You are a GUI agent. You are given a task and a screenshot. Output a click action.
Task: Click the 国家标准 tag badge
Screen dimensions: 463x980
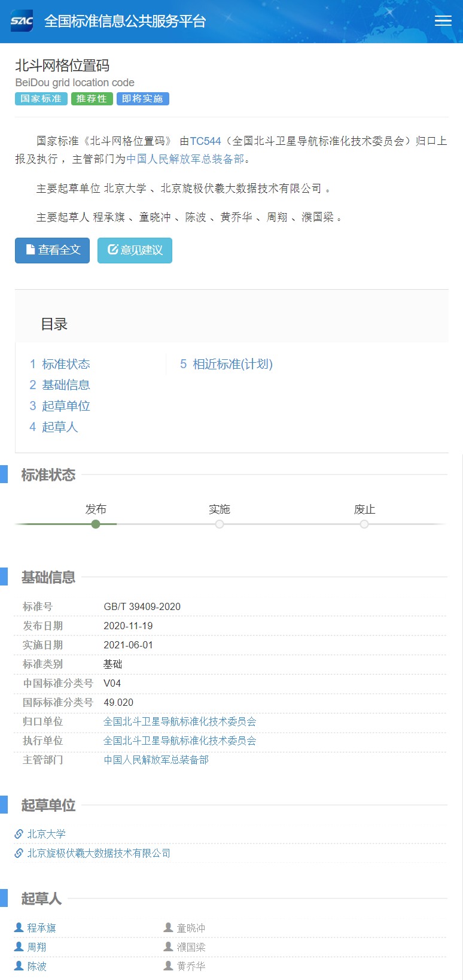41,99
